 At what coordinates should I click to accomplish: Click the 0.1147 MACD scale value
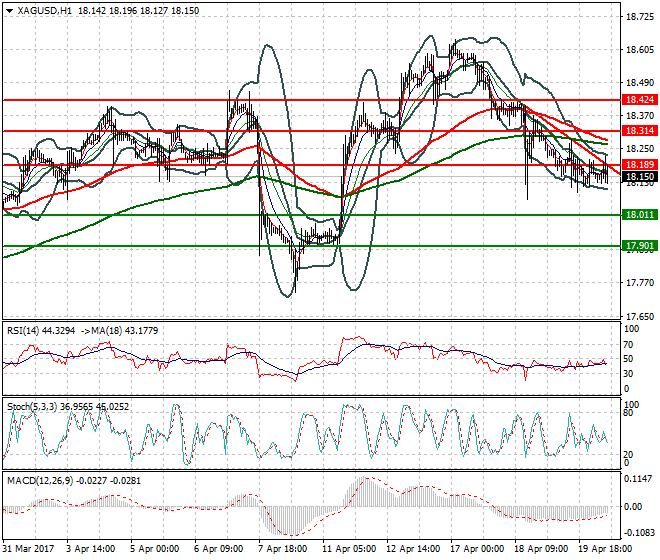pos(638,479)
